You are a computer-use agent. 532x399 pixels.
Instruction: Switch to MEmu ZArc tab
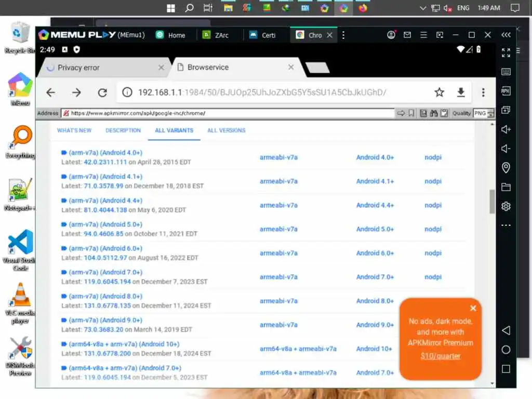[216, 35]
